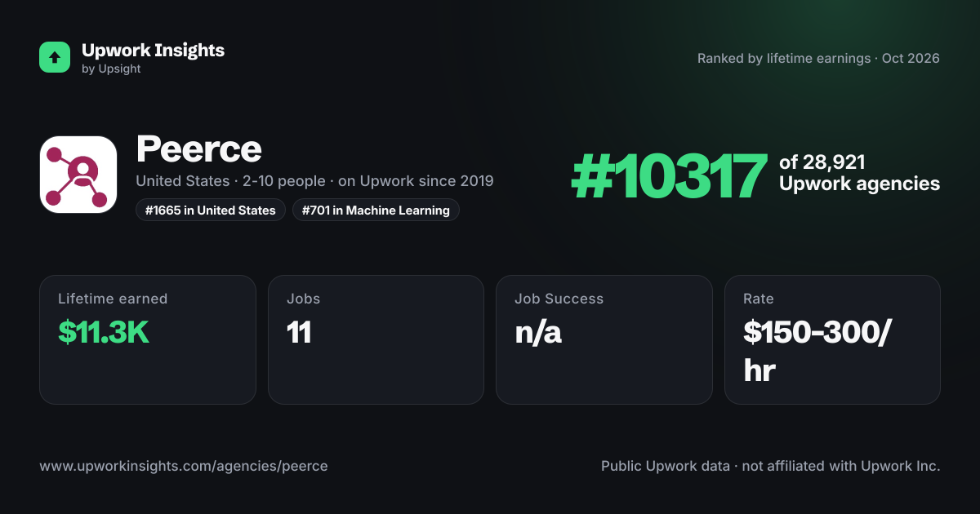Viewport: 980px width, 514px height.
Task: Select the 'n/a' job success value
Action: [x=538, y=332]
